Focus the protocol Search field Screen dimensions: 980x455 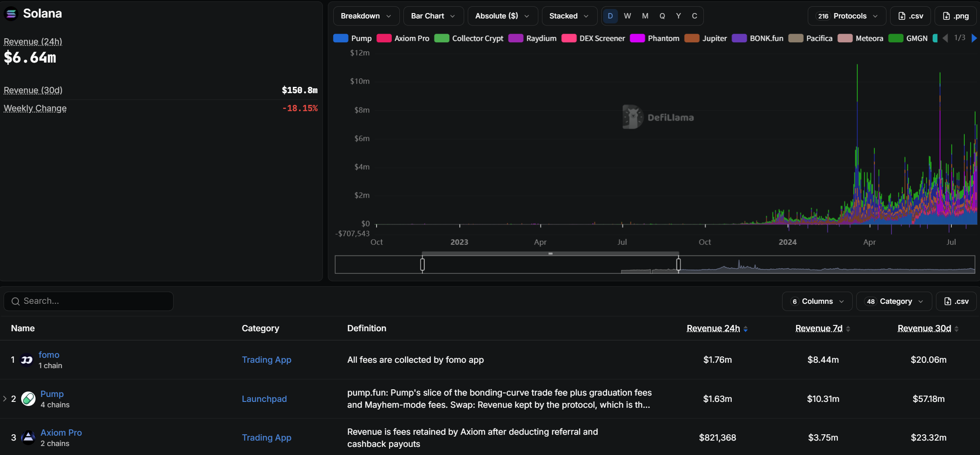[89, 302]
